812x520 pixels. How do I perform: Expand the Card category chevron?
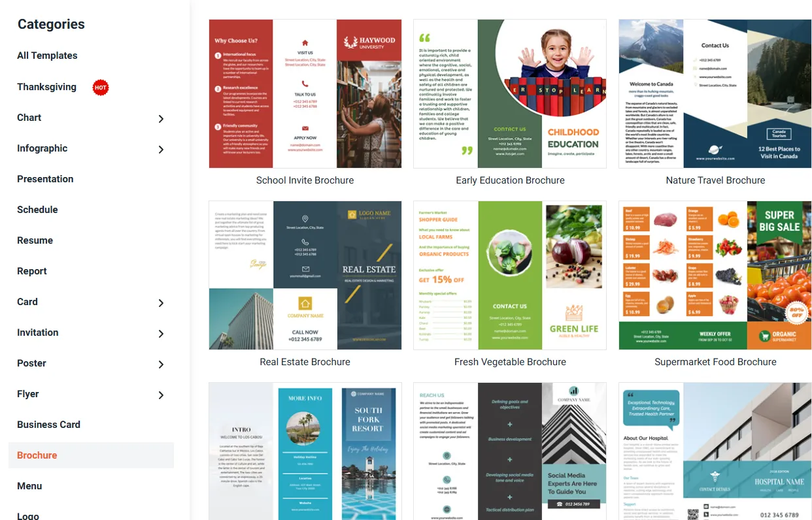click(161, 303)
